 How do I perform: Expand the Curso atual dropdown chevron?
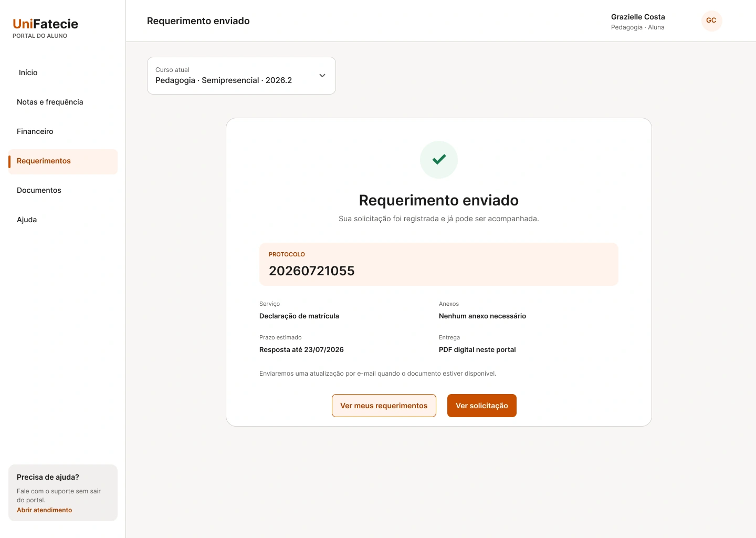point(322,76)
